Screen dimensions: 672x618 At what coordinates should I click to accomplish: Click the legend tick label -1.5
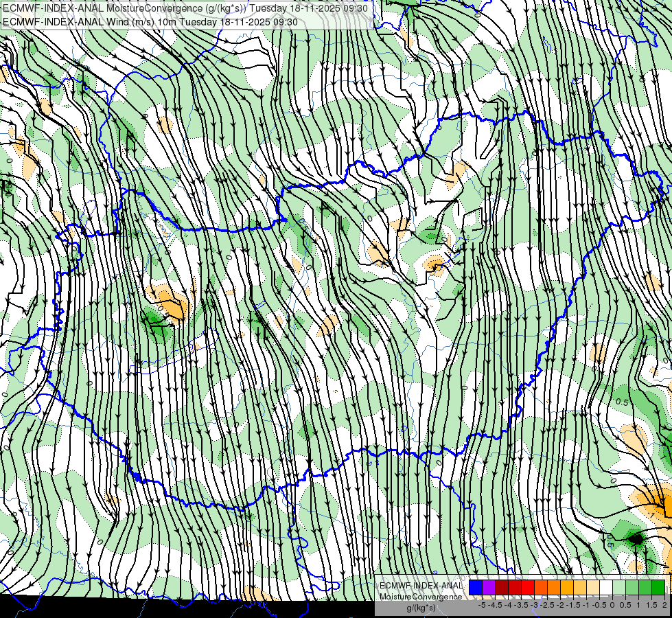573,605
